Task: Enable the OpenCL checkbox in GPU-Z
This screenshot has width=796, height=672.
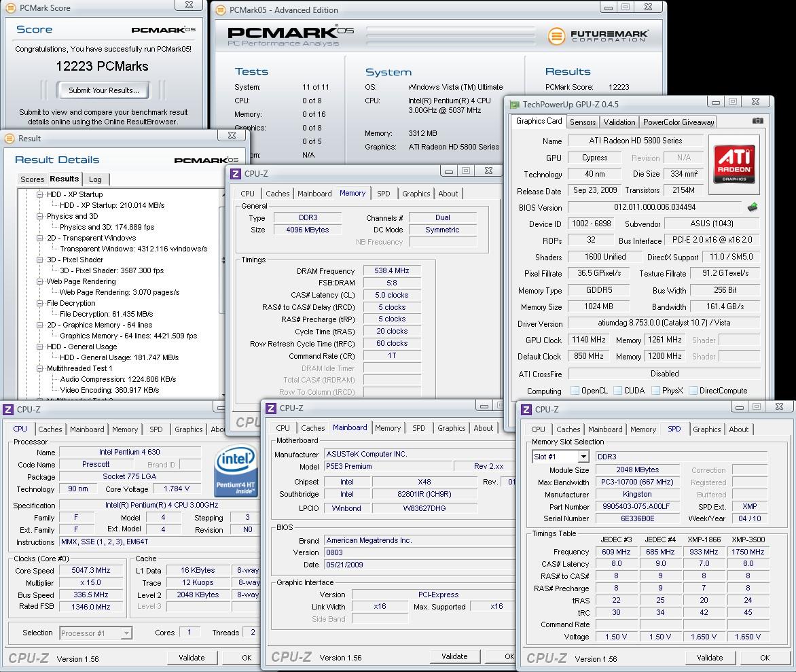Action: (575, 391)
